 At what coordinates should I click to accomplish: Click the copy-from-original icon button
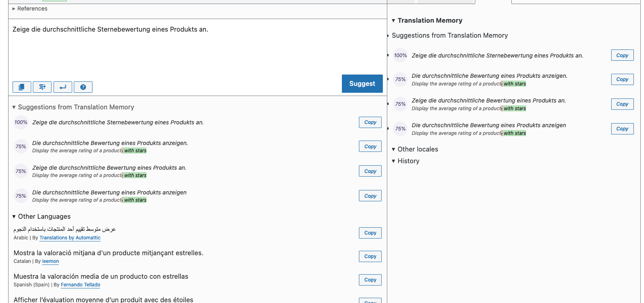coord(22,87)
